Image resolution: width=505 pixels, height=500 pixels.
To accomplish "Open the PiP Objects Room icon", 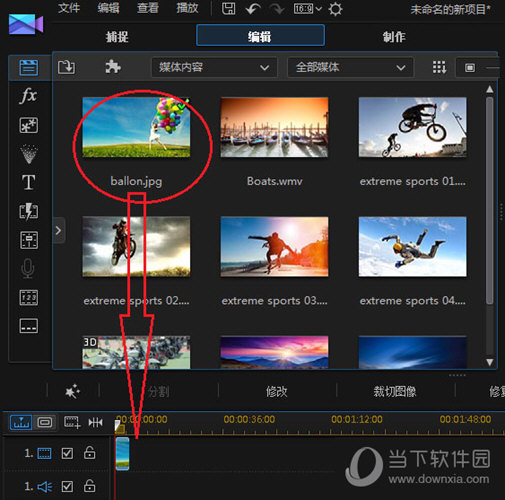I will (x=29, y=125).
